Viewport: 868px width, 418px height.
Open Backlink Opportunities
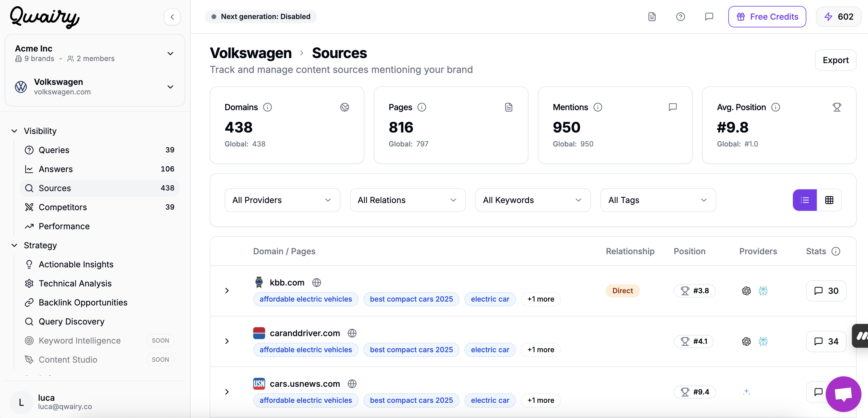pos(99,302)
